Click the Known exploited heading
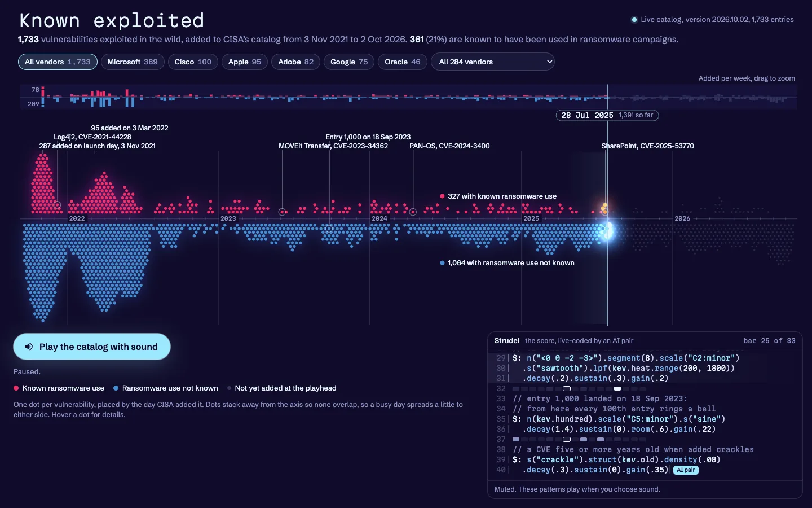The height and width of the screenshot is (508, 812). 112,20
